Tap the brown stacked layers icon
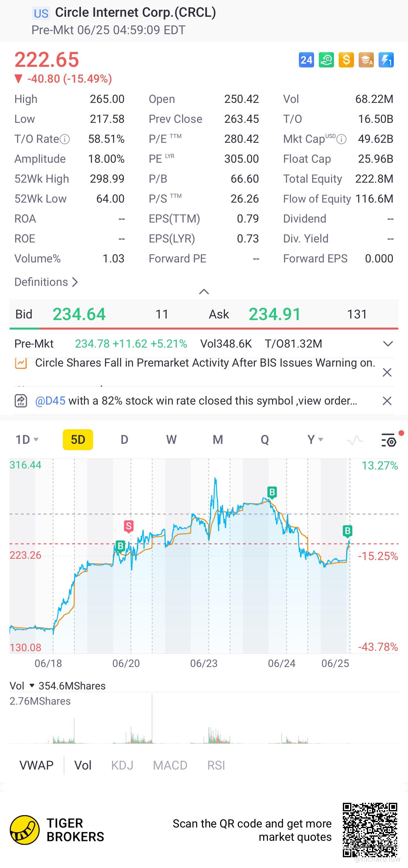The width and height of the screenshot is (408, 868). 366,60
